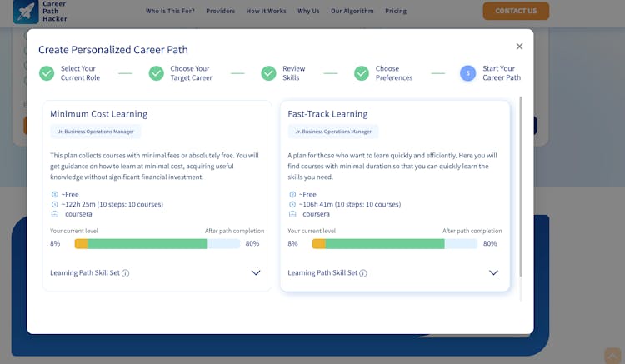625x364 pixels.
Task: Select the completed Select Your Current Role step
Action: click(47, 73)
